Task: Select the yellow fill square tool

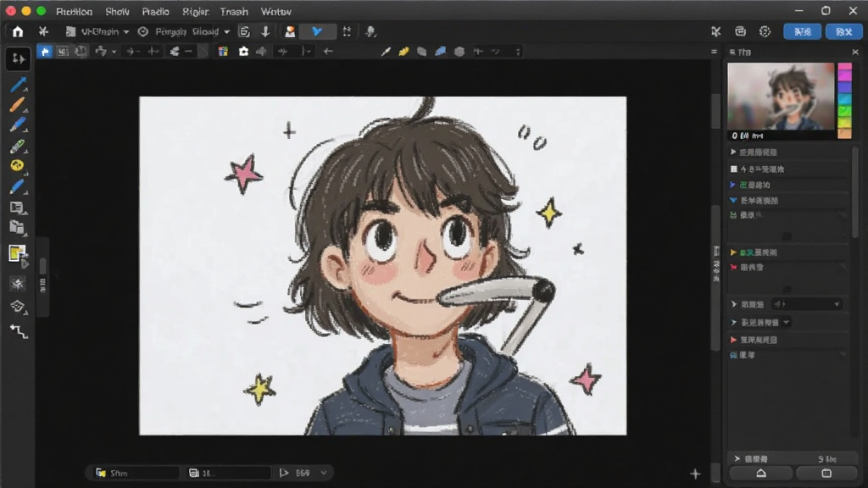Action: point(17,253)
